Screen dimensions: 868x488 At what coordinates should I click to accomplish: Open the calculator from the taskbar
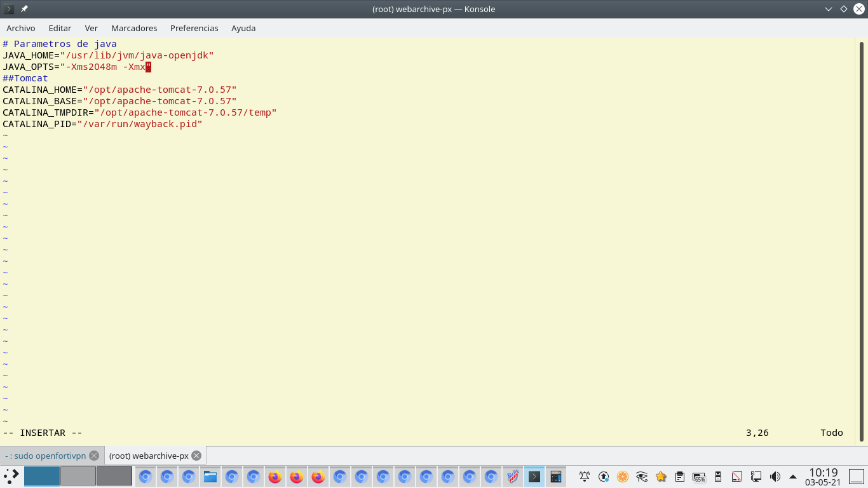tap(556, 477)
